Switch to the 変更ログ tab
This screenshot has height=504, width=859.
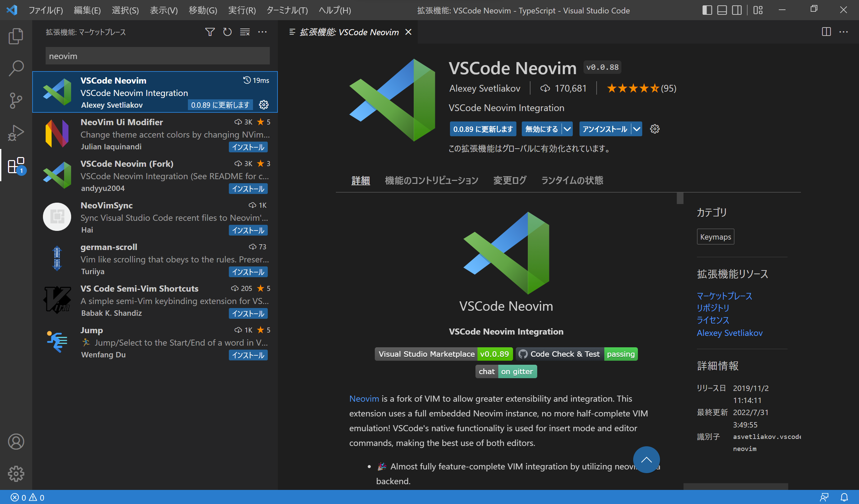[510, 180]
